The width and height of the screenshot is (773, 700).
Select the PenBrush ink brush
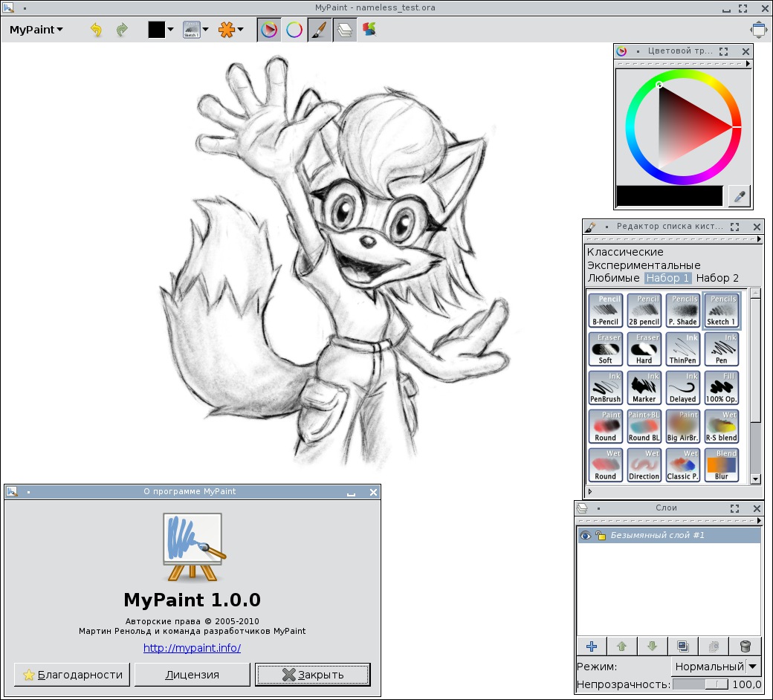click(605, 388)
